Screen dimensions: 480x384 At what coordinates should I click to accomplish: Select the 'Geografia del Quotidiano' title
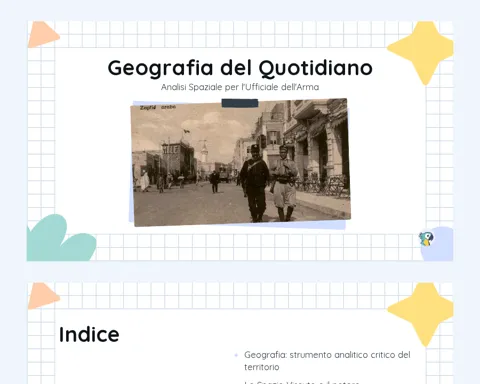point(240,68)
